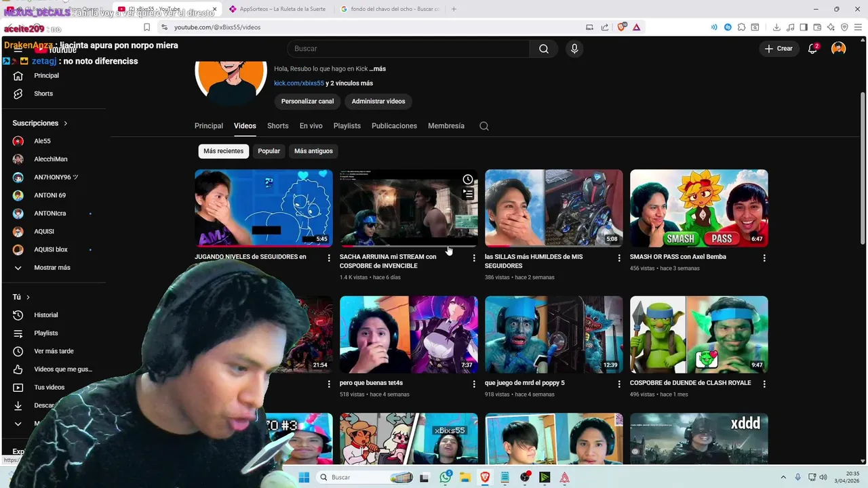Open SACHA ARRUINA mi STREAM video thumbnail
The height and width of the screenshot is (488, 868).
click(x=408, y=208)
